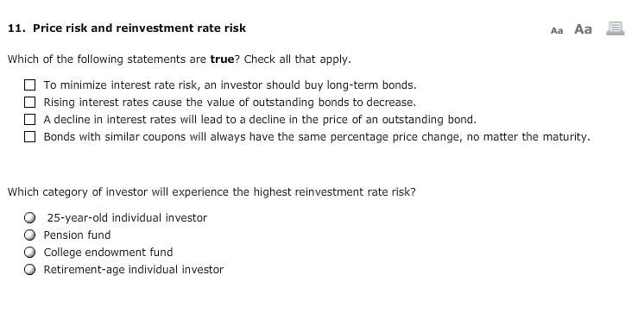This screenshot has height=319, width=644.
Task: Click the 'Retirement-age individual investor' option text
Action: pos(134,269)
